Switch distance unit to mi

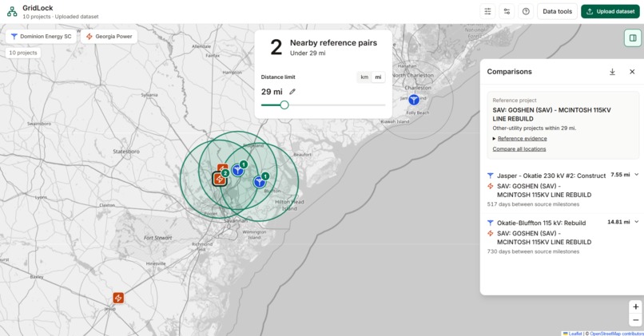point(378,77)
